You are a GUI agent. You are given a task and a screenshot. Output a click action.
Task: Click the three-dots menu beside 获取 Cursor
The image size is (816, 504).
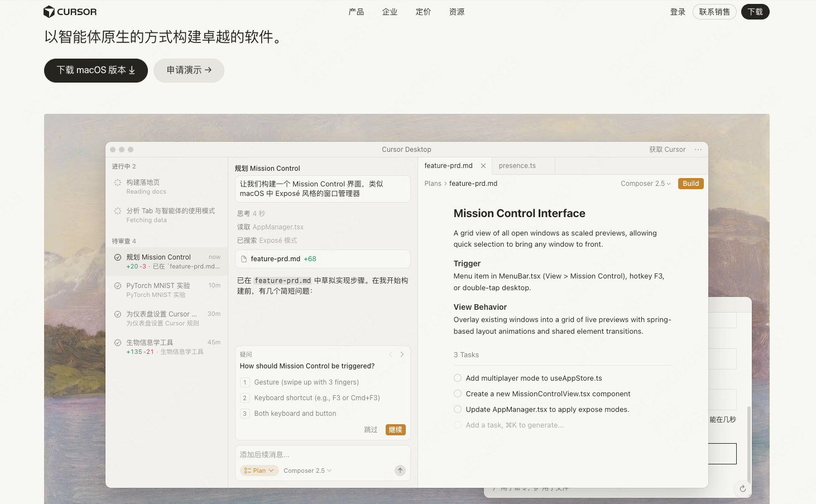pos(698,150)
